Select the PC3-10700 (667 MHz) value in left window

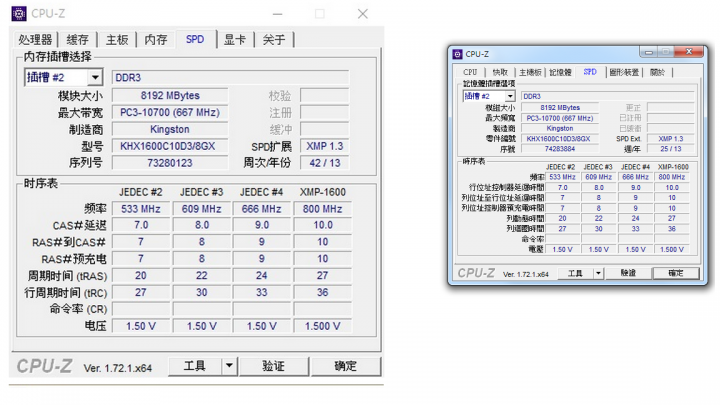tap(170, 112)
